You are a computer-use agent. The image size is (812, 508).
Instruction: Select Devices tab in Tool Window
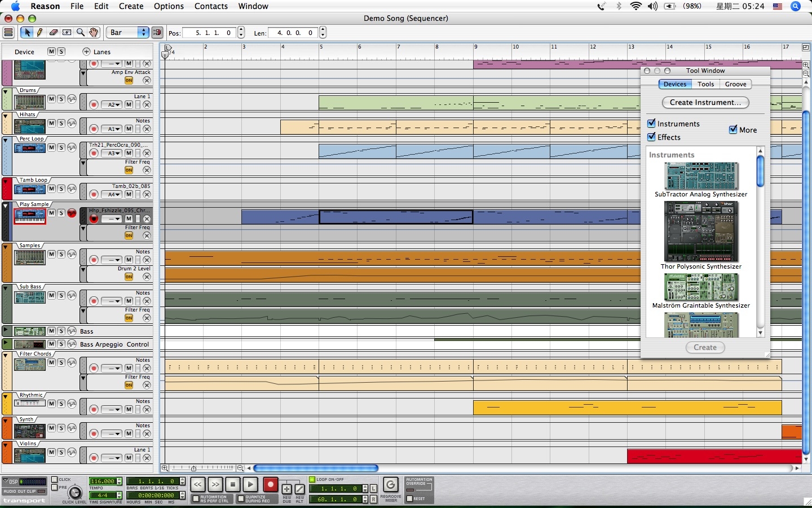[675, 84]
